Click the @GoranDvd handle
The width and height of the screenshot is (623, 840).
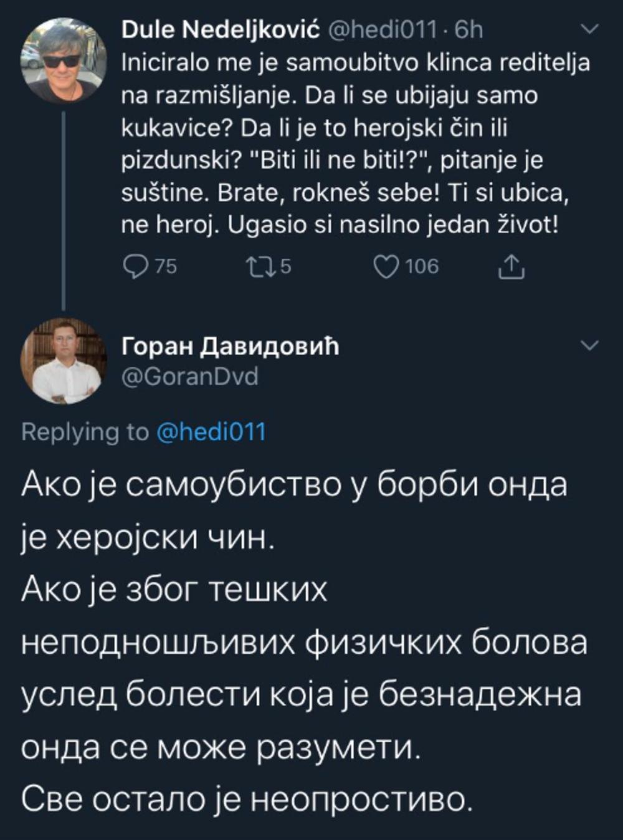point(189,377)
